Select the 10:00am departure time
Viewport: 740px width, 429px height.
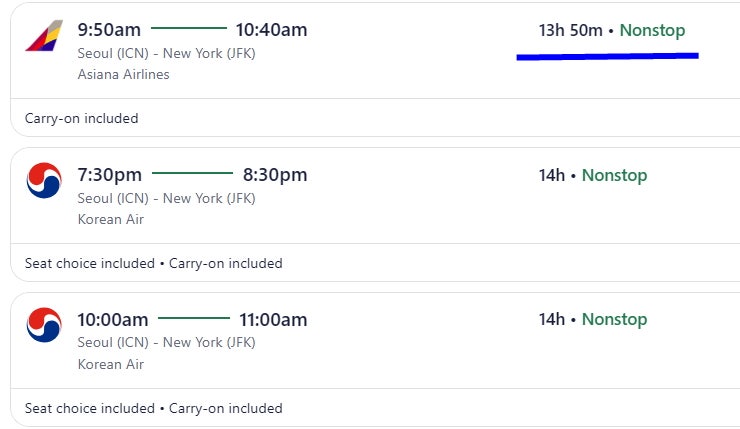click(x=113, y=320)
